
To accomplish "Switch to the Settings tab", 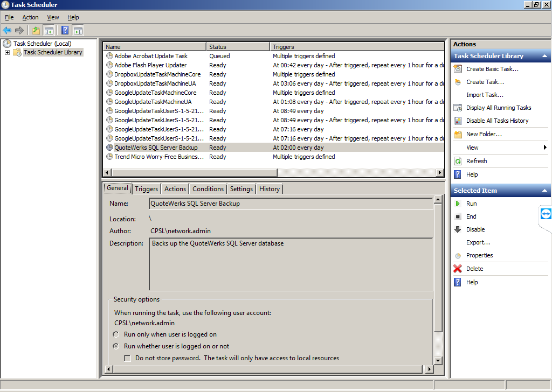I will point(241,189).
